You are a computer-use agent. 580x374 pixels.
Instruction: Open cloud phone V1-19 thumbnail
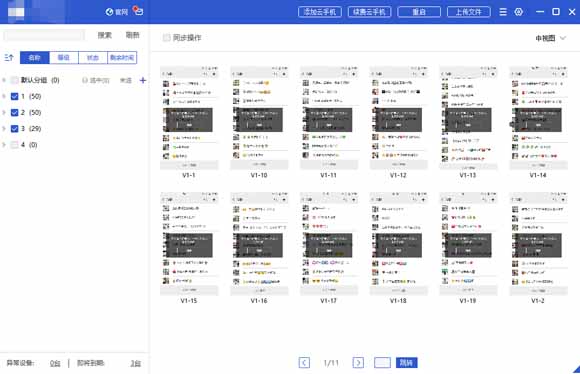(x=468, y=243)
